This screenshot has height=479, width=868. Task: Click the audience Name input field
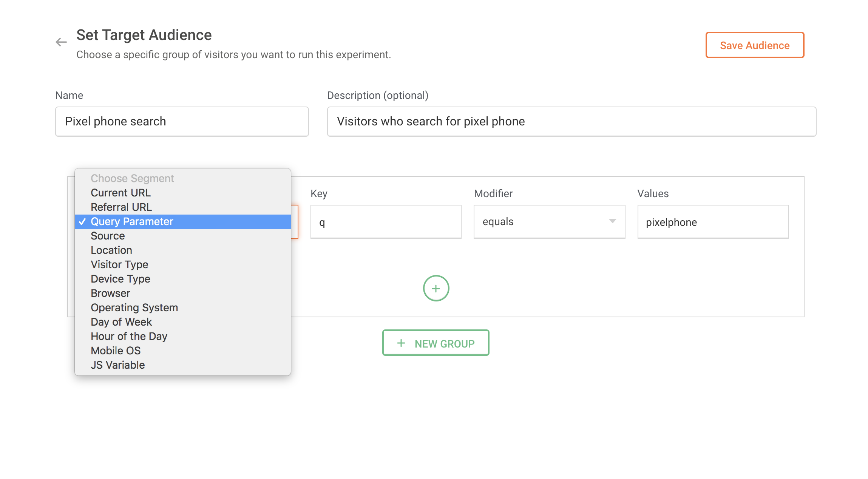tap(182, 122)
